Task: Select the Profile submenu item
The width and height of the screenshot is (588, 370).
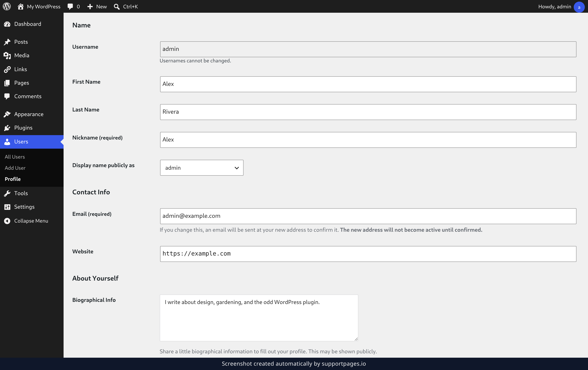Action: click(x=13, y=179)
